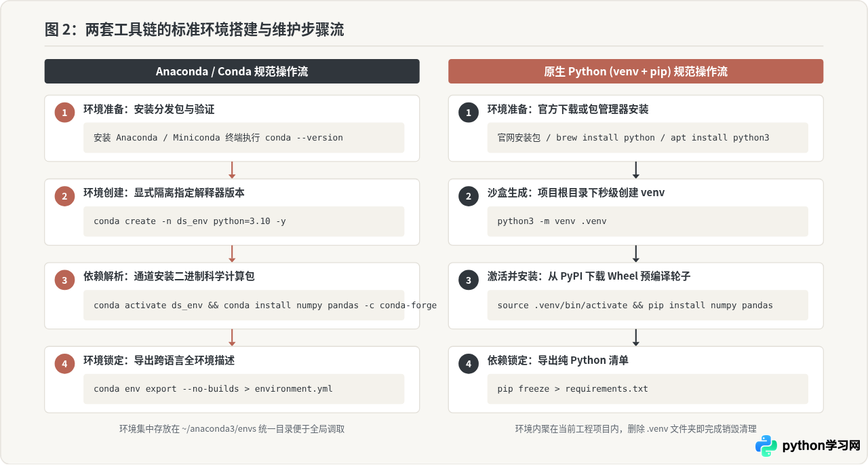Click the title "图 2：两套工具链的标准环境搭建与维护步骤流"
Viewport: 868px width, 465px height.
point(194,29)
